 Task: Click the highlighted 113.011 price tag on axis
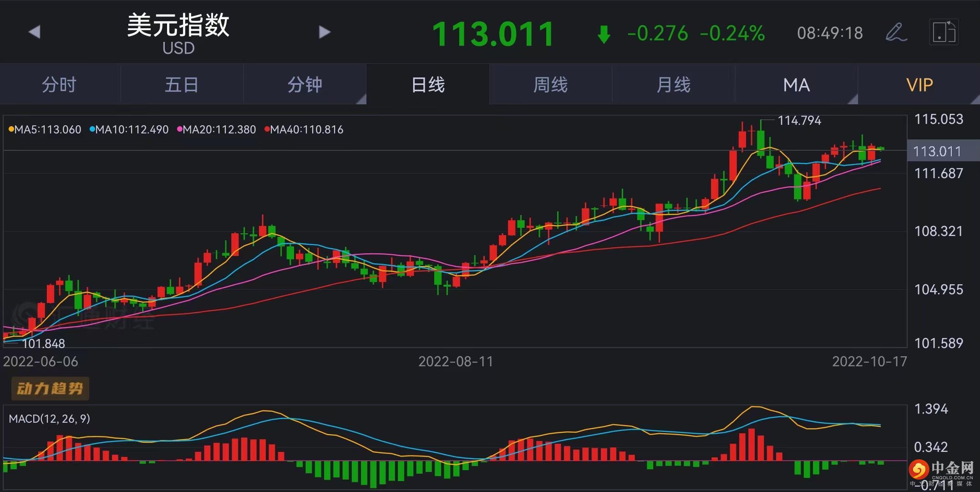[x=943, y=151]
